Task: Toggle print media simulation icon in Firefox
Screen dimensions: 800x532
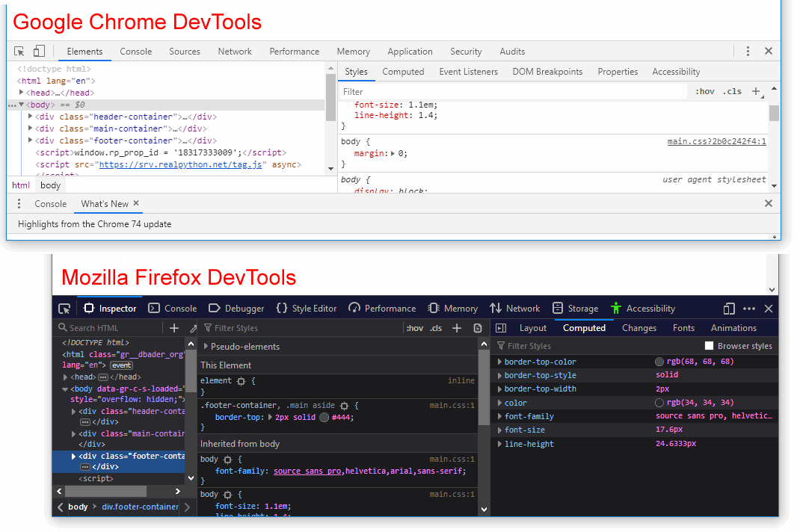Action: pos(477,327)
